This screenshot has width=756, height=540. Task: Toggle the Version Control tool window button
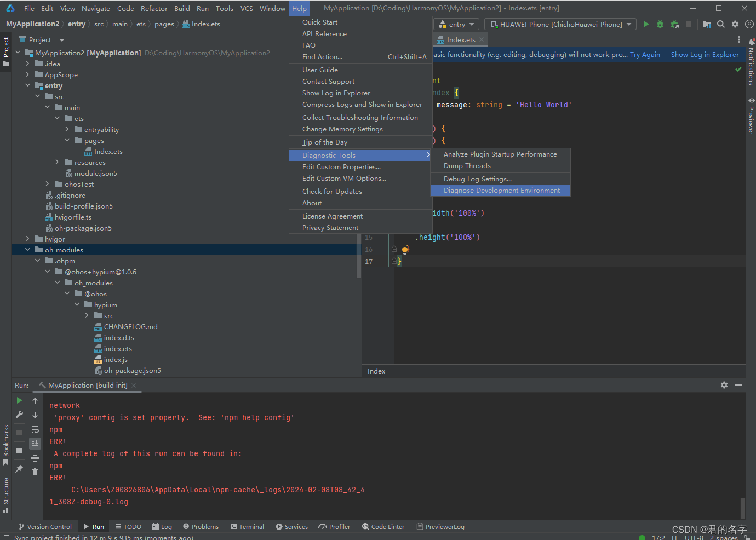(x=45, y=527)
